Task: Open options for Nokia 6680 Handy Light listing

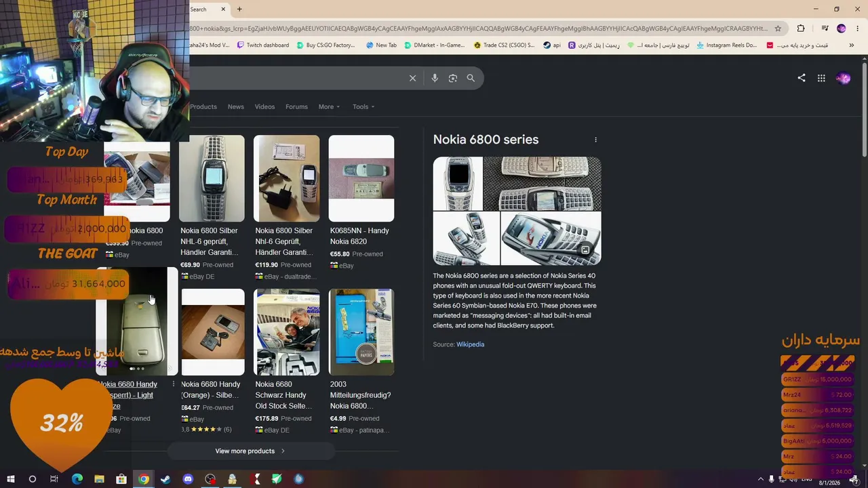Action: 173,384
